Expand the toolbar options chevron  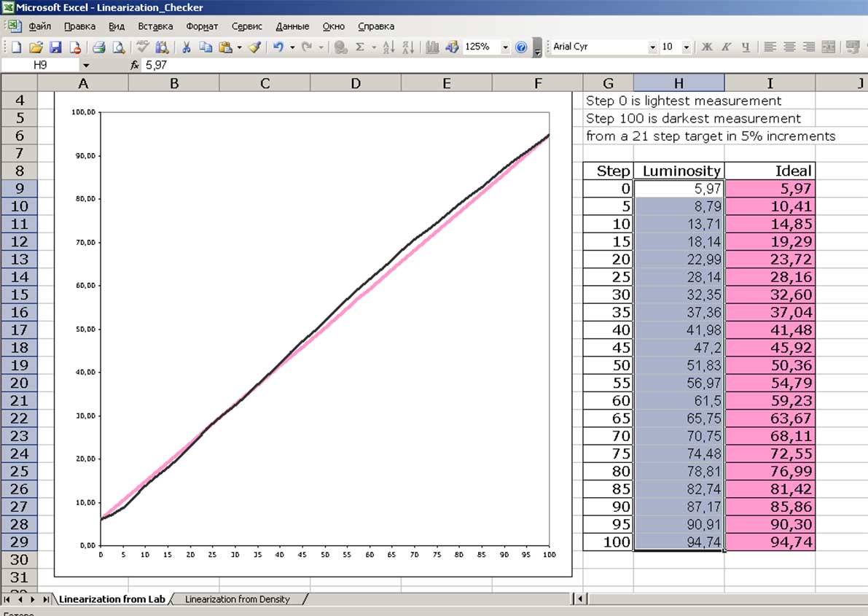pos(537,47)
